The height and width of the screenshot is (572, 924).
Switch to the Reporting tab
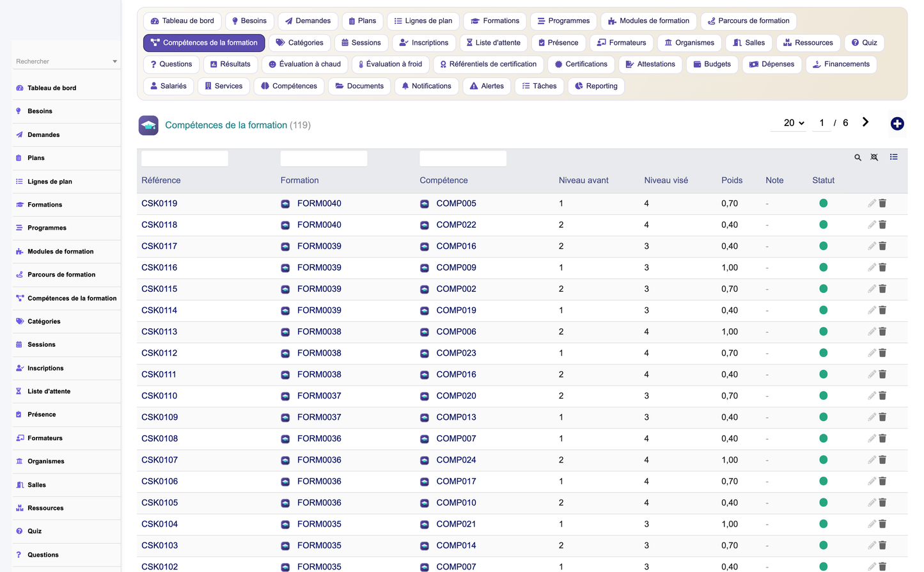click(x=596, y=86)
